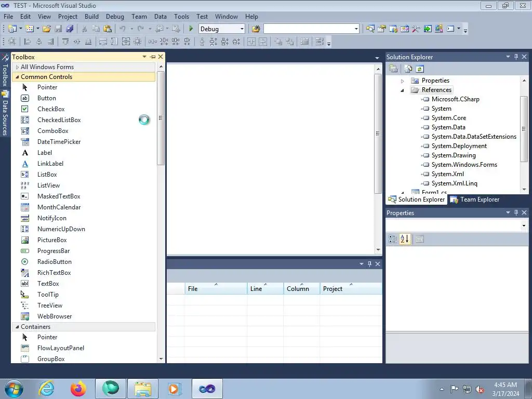Click Align to Grid layout icon
532x399 pixels.
pyautogui.click(x=12, y=42)
